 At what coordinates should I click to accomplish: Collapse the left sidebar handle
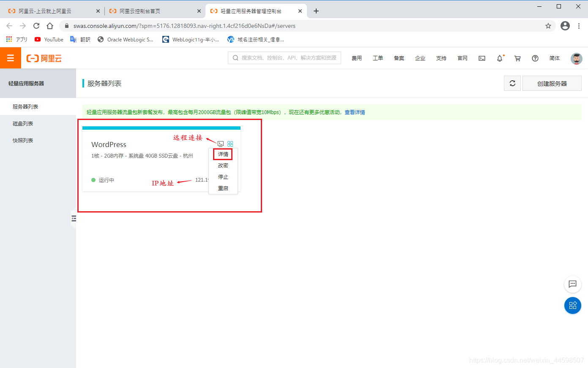point(74,218)
